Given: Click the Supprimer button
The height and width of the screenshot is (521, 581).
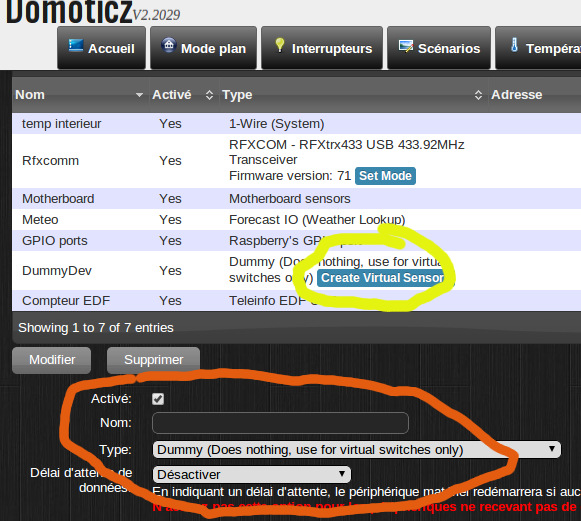Looking at the screenshot, I should [x=153, y=360].
